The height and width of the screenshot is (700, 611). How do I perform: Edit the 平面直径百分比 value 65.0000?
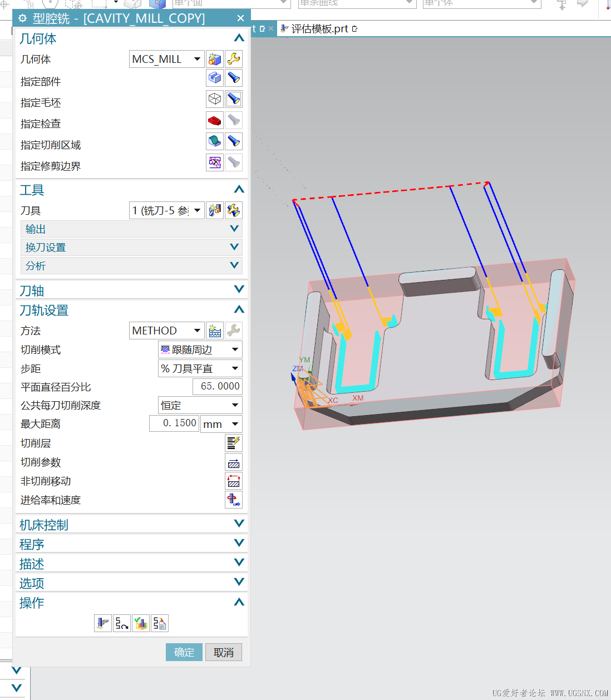coord(218,386)
